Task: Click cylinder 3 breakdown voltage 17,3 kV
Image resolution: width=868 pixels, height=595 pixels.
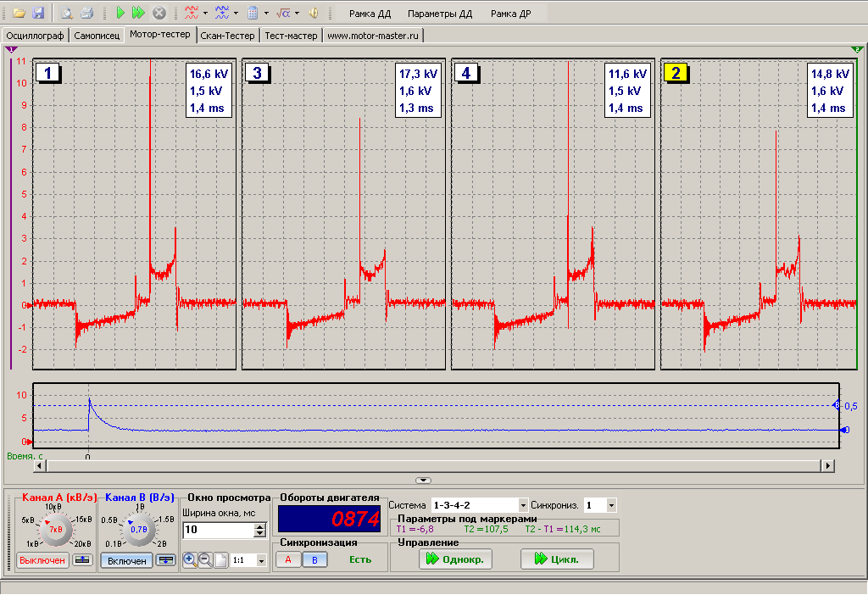Action: (x=418, y=74)
